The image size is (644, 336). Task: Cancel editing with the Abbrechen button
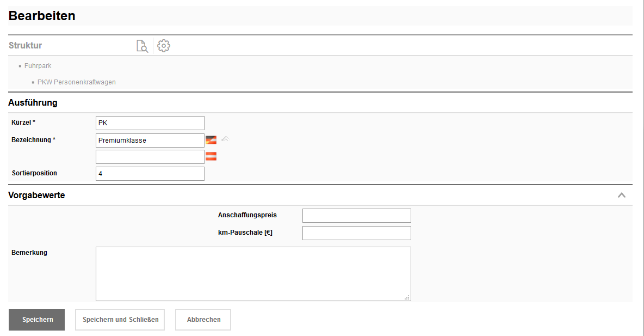pos(203,320)
